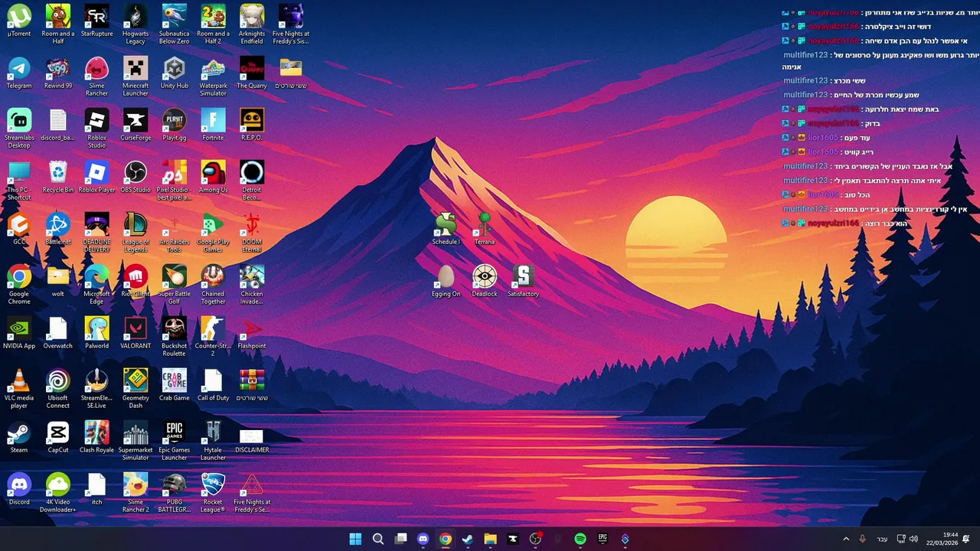Select the Battle.net desktop shortcut

point(58,230)
